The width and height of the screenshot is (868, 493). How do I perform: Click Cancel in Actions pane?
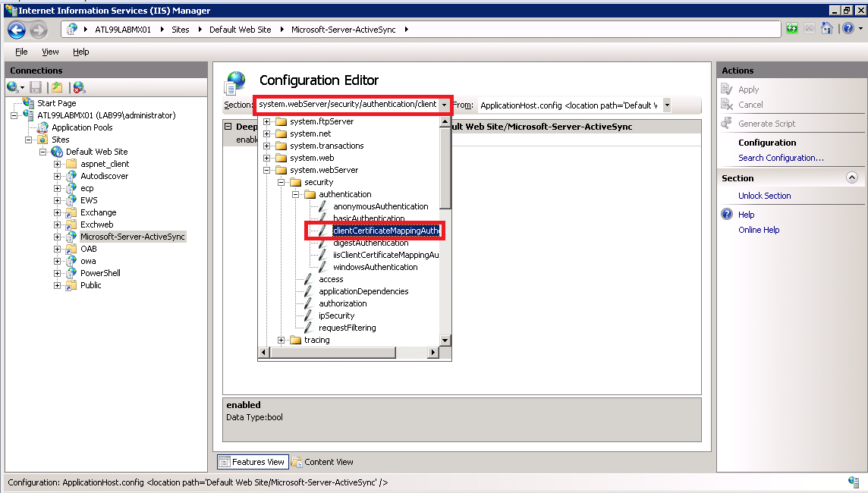click(x=750, y=105)
